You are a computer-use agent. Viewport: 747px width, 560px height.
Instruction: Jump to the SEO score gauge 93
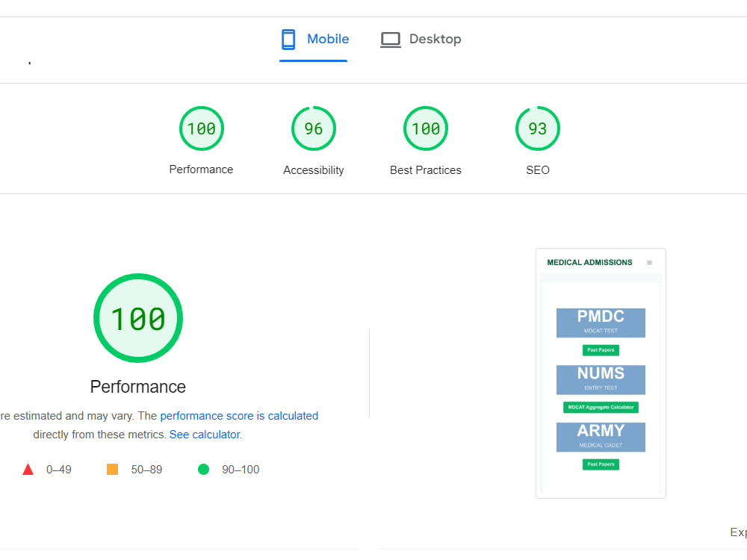[x=538, y=128]
